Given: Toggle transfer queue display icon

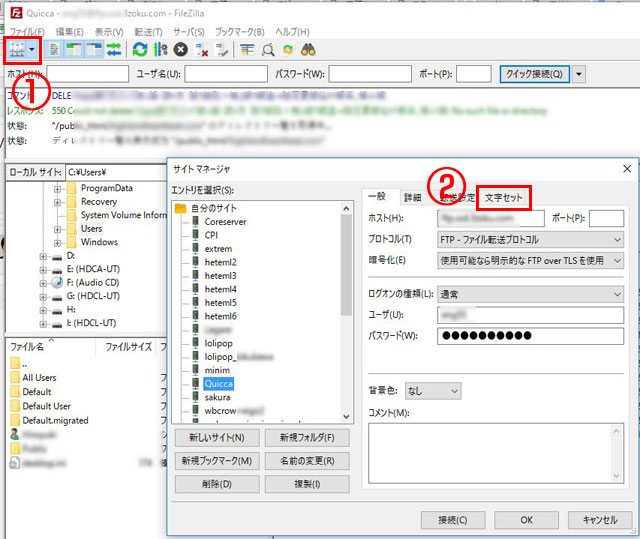Looking at the screenshot, I should [114, 50].
